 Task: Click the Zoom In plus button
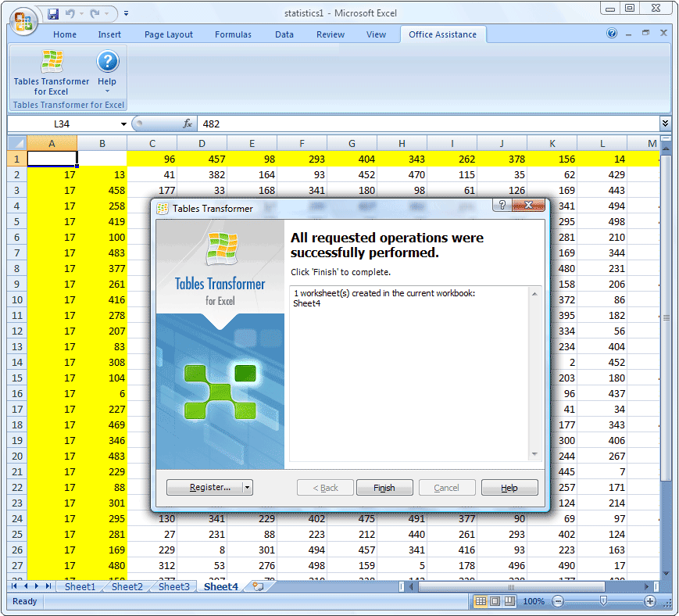coord(649,601)
